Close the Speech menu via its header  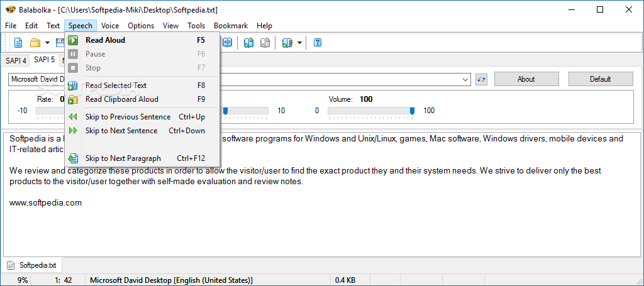click(80, 25)
